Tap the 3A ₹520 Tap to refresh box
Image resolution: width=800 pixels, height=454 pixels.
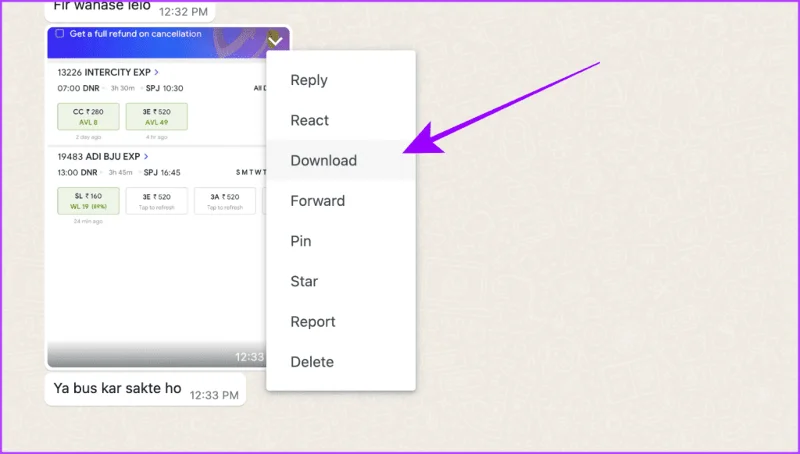pyautogui.click(x=225, y=200)
